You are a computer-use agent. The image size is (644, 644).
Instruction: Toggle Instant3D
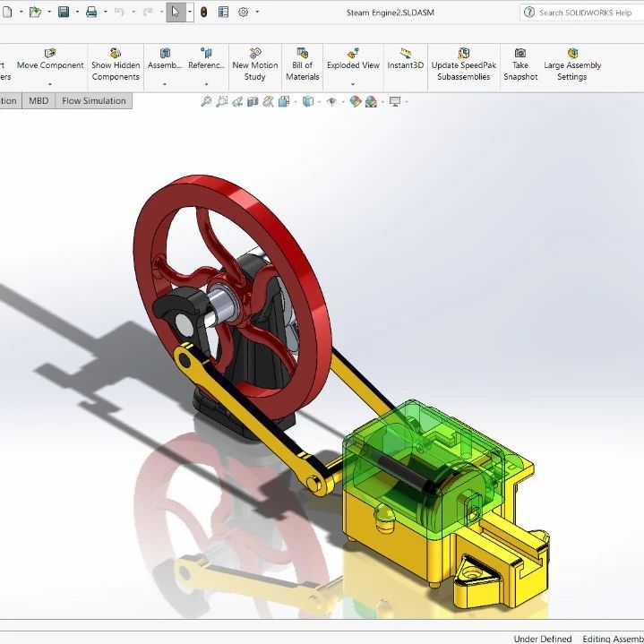point(406,59)
